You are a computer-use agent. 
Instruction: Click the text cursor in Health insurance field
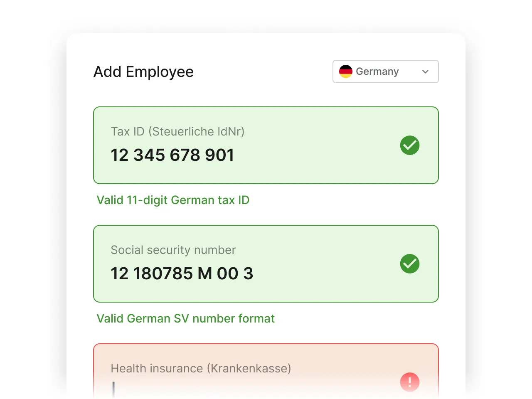click(x=113, y=389)
